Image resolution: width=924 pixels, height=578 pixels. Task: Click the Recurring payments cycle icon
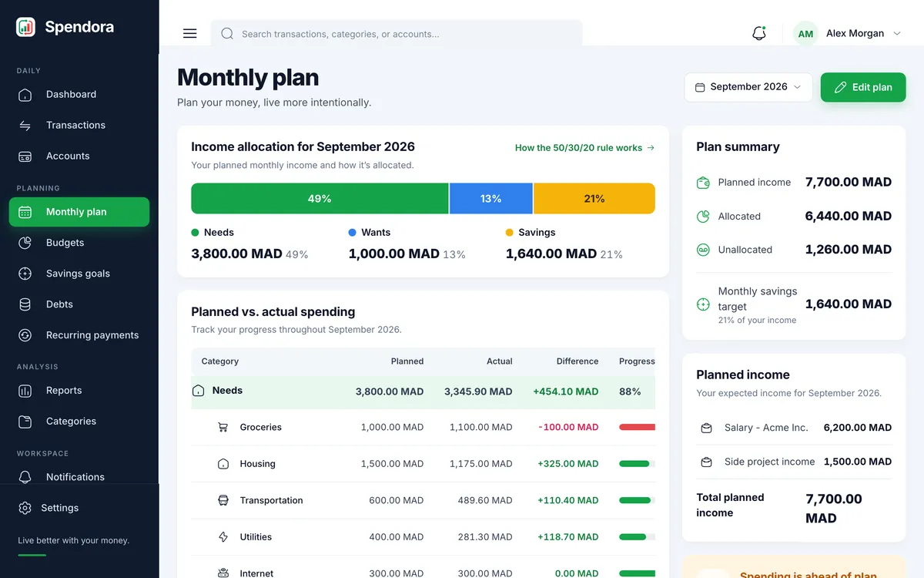pyautogui.click(x=25, y=335)
